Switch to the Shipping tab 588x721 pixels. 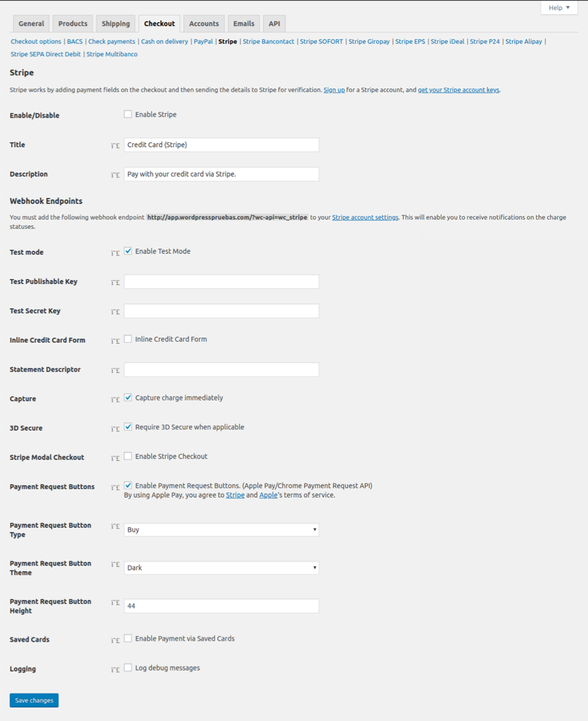pos(116,23)
